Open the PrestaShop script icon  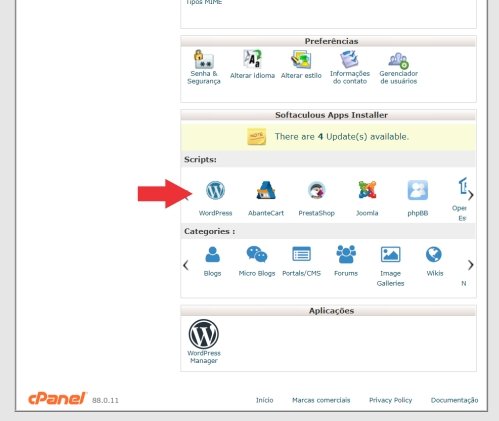click(316, 190)
